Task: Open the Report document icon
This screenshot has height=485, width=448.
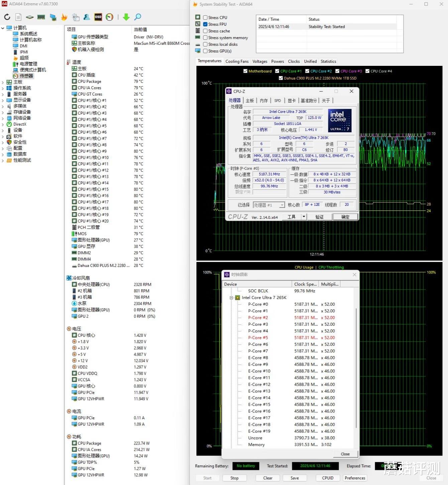Action: click(18, 17)
